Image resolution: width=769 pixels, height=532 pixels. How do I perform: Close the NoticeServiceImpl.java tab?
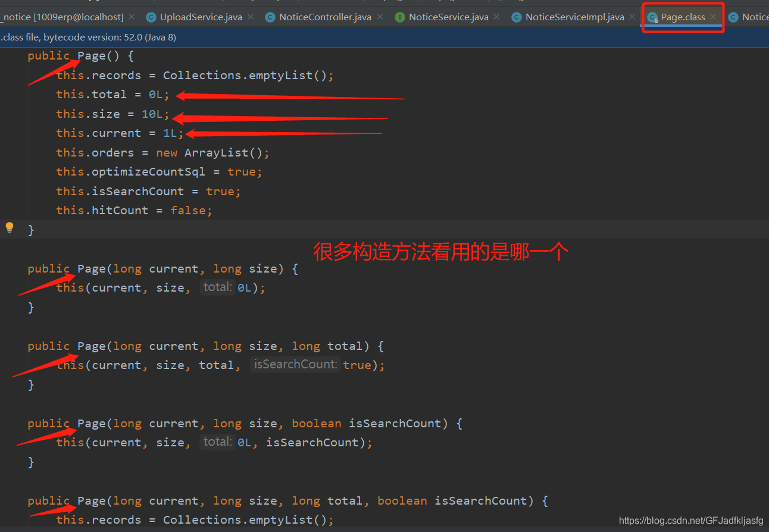tap(632, 17)
